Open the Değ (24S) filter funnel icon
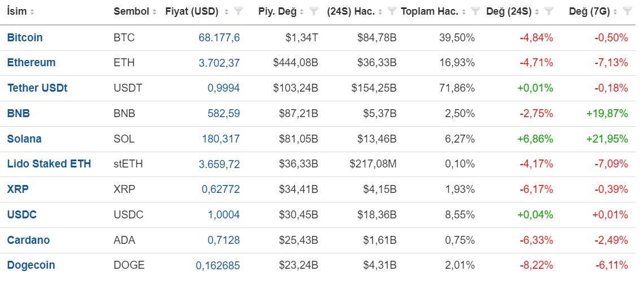This screenshot has width=644, height=284. [x=549, y=11]
